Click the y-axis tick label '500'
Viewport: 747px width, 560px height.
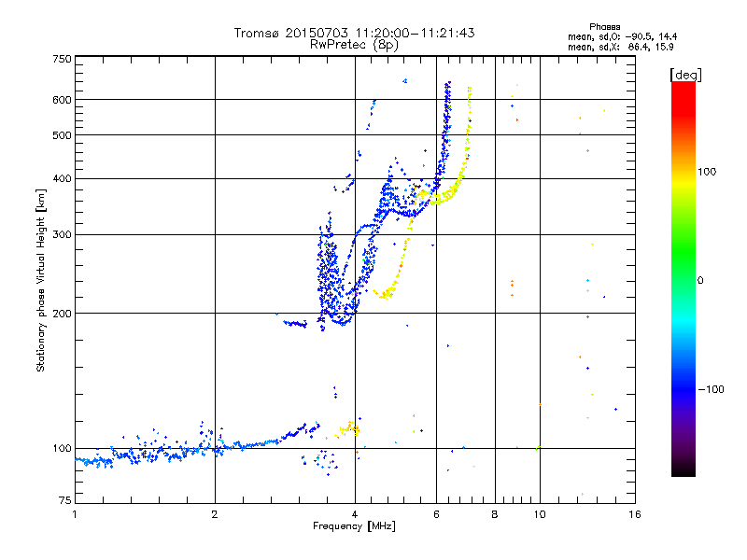click(63, 135)
